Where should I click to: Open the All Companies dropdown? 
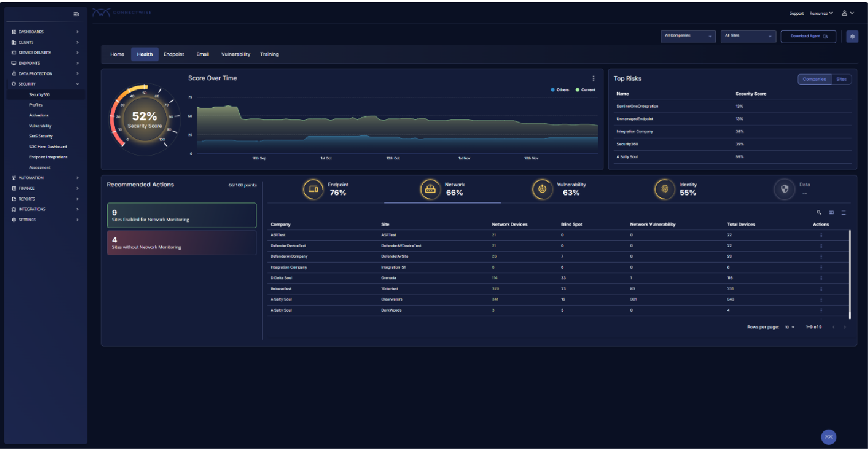(x=688, y=36)
